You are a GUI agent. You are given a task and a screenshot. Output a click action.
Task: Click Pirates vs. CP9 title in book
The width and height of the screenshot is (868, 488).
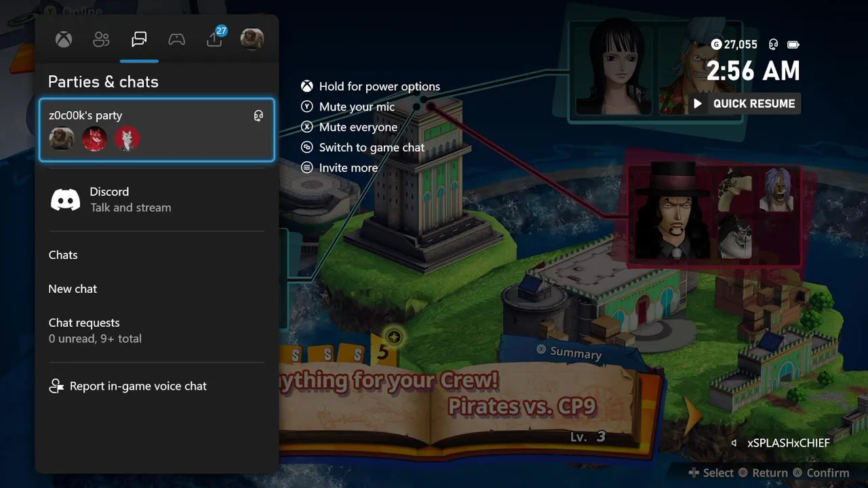522,407
